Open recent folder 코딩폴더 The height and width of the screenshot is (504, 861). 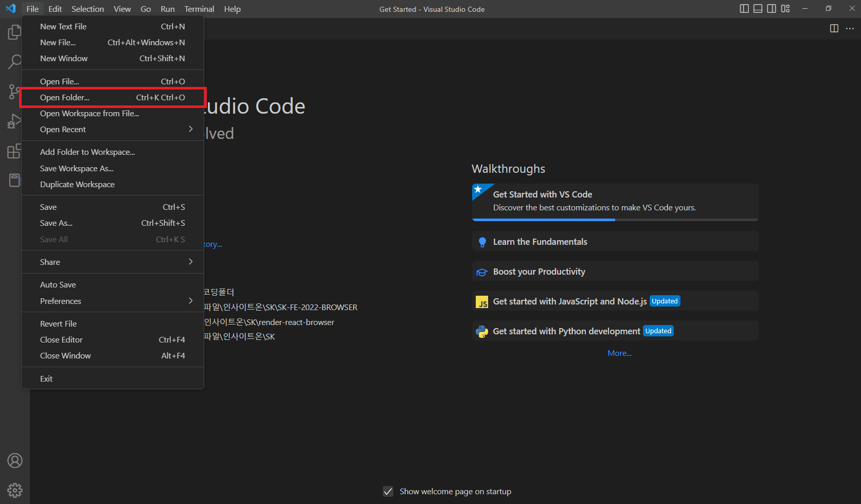pyautogui.click(x=219, y=292)
